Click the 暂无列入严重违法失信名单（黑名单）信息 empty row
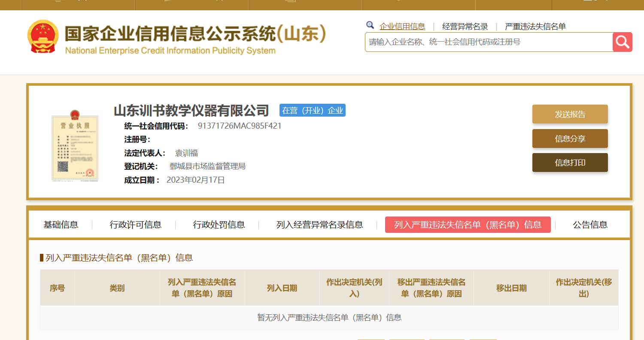 (329, 318)
